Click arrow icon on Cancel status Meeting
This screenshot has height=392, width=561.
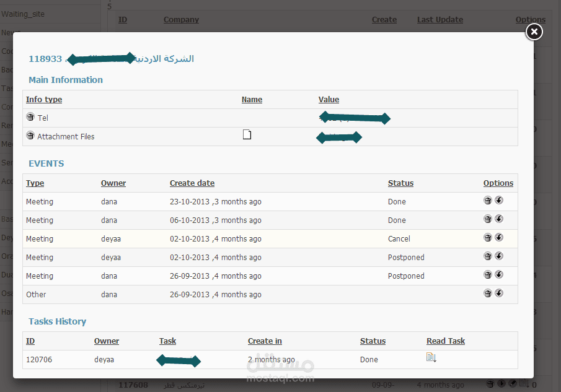[499, 237]
